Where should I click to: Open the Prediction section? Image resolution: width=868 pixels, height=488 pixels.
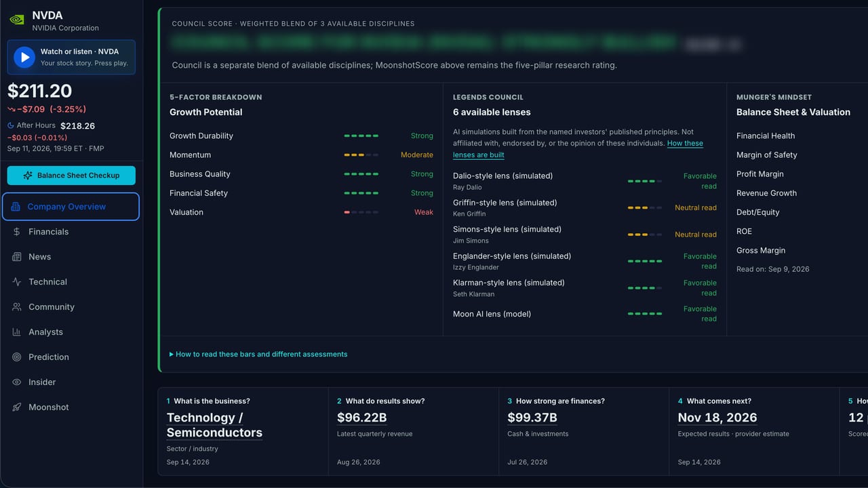(x=71, y=357)
